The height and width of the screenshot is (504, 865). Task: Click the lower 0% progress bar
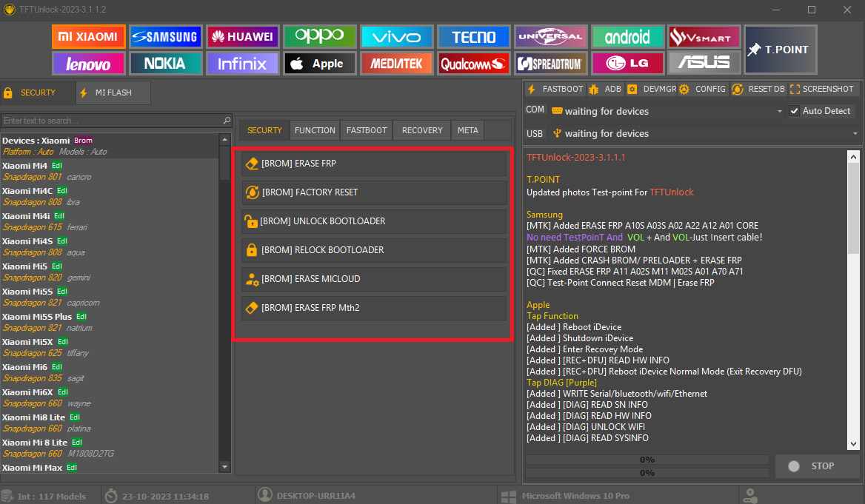(x=647, y=473)
